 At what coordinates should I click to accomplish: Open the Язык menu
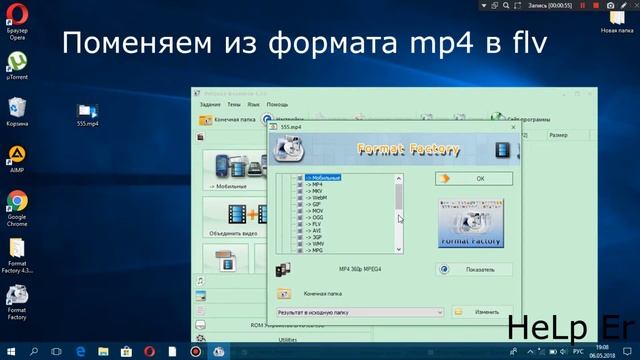coord(253,104)
